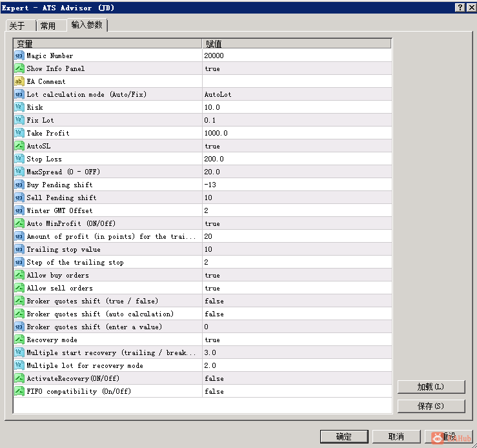The height and width of the screenshot is (448, 477).
Task: Select the Show Info Panel value true
Action: coord(297,68)
